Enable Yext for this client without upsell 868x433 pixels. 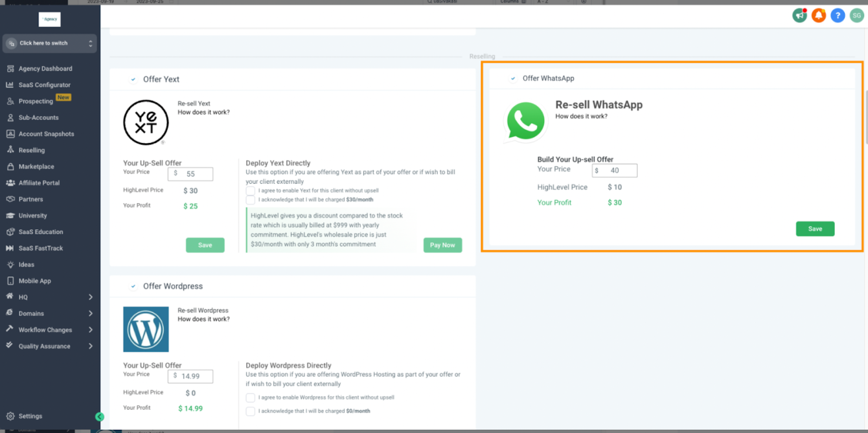click(251, 190)
